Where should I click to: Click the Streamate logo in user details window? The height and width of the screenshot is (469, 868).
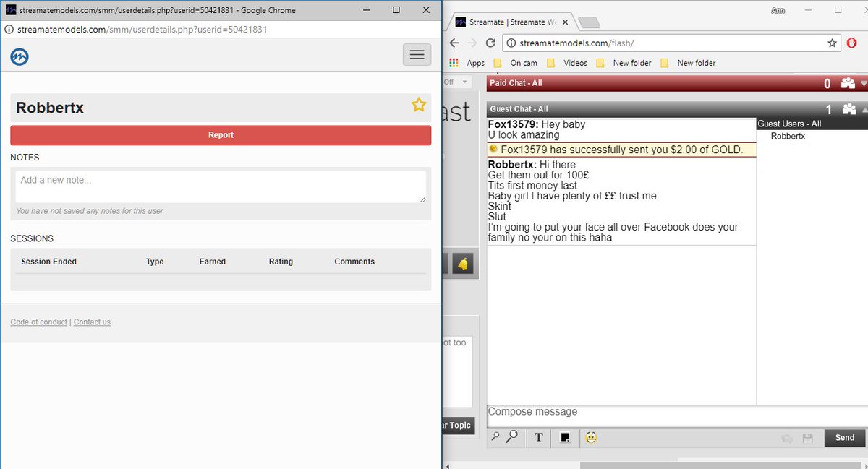tap(20, 56)
